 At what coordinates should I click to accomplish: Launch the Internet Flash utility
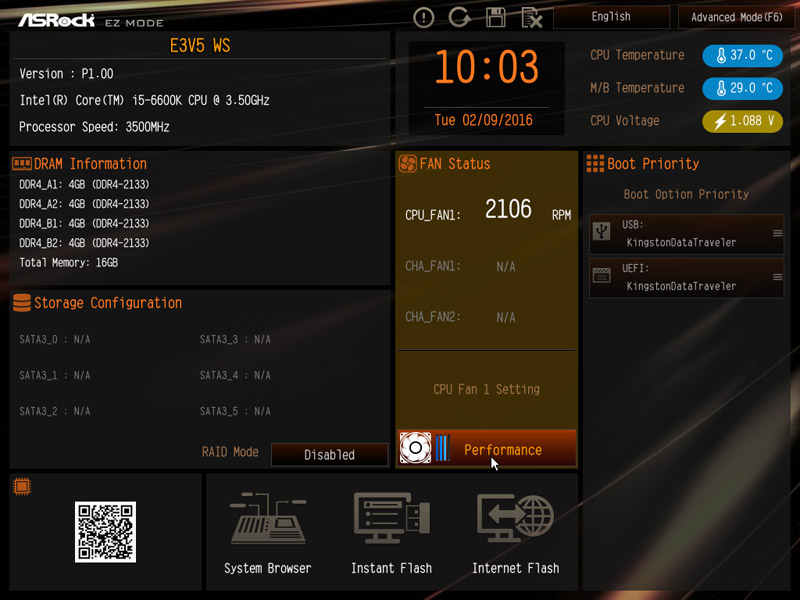click(516, 533)
